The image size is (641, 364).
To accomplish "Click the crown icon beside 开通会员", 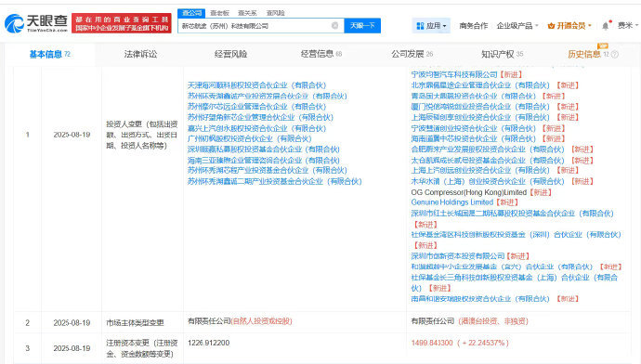I will click(x=551, y=26).
